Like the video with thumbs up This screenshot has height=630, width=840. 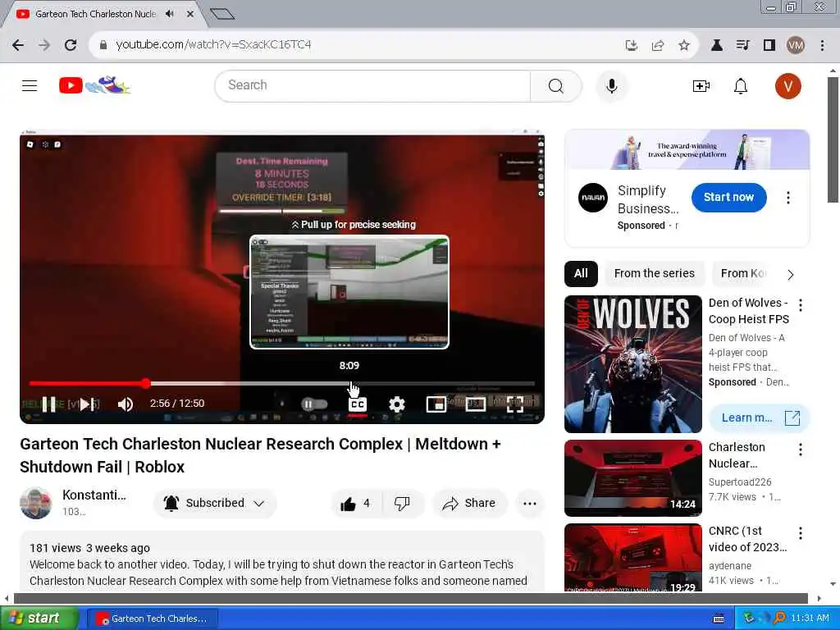pos(356,503)
